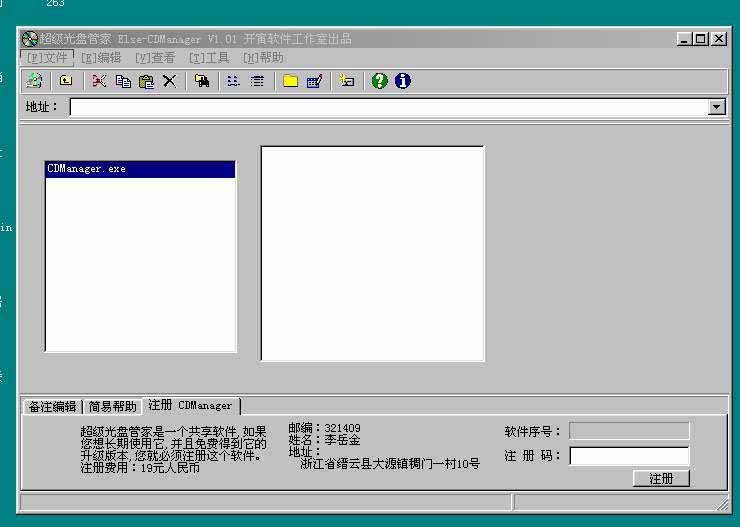Click the first toolbar icon with the green disc
Image resolution: width=740 pixels, height=527 pixels.
[34, 81]
